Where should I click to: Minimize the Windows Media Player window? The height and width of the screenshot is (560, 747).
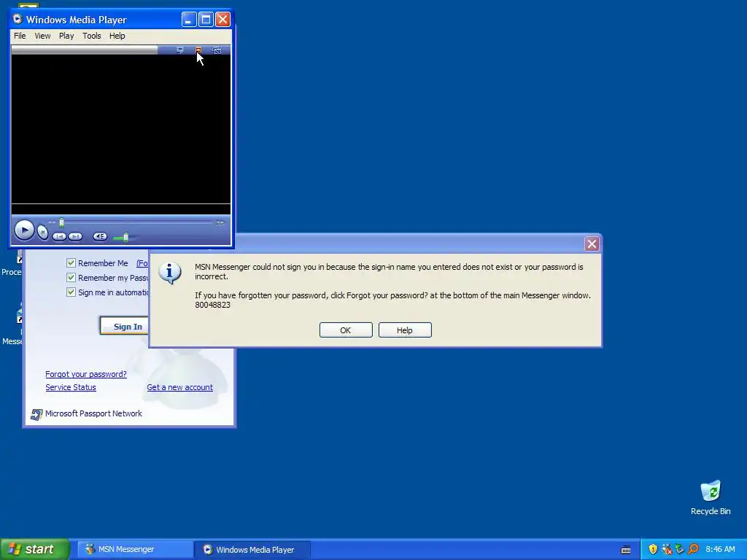click(x=189, y=20)
